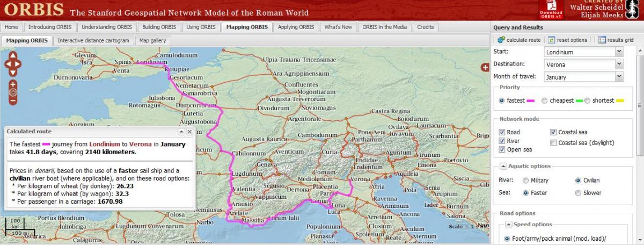Image resolution: width=644 pixels, height=245 pixels.
Task: Open the Building ORBIS tab
Action: coord(159,27)
